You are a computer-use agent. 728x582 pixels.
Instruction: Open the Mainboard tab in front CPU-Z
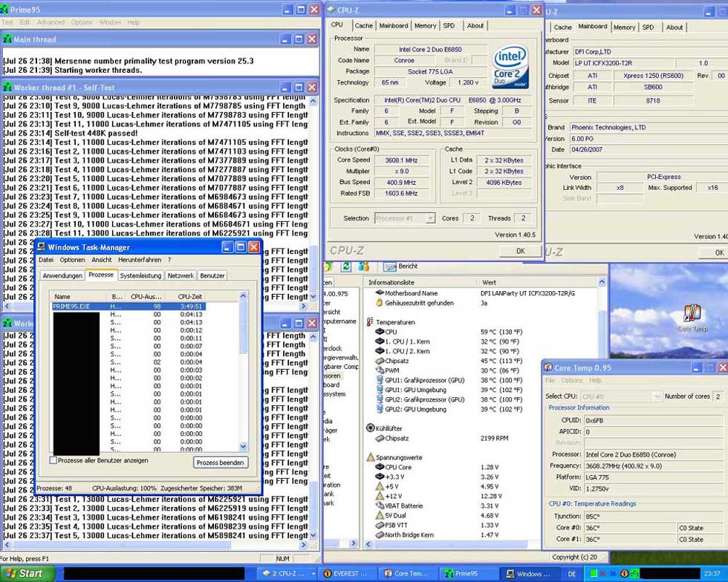click(394, 26)
